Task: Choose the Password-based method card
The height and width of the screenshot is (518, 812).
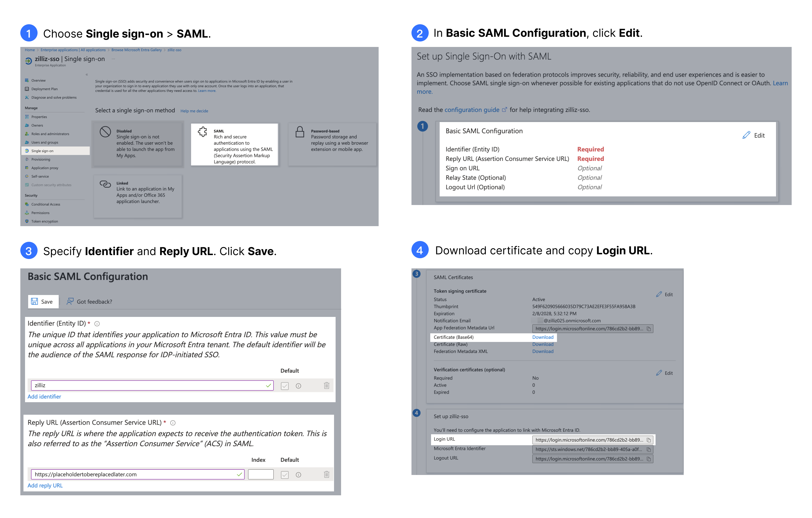Action: [332, 144]
